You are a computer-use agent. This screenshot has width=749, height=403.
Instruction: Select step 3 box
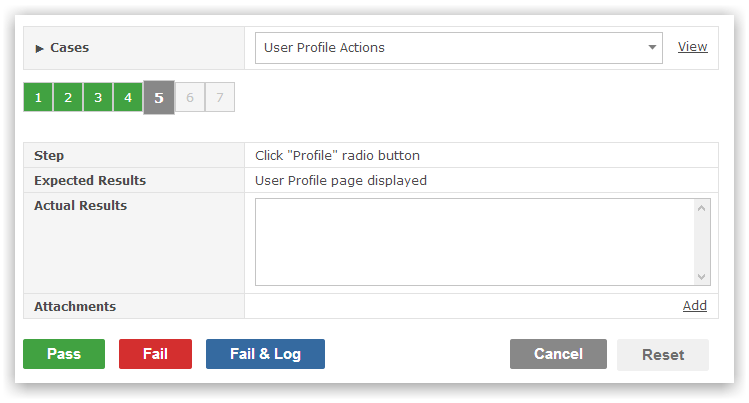point(98,97)
